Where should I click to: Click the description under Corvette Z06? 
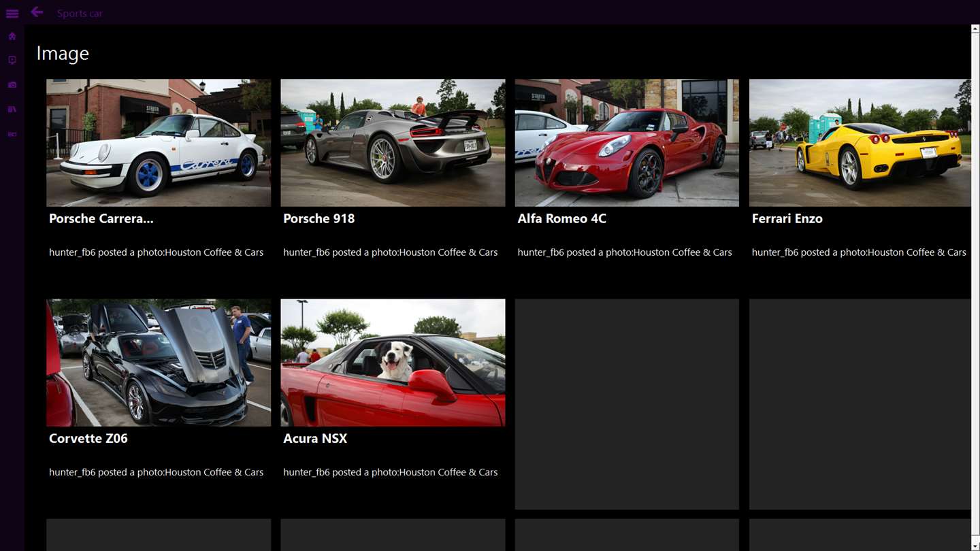pyautogui.click(x=156, y=472)
